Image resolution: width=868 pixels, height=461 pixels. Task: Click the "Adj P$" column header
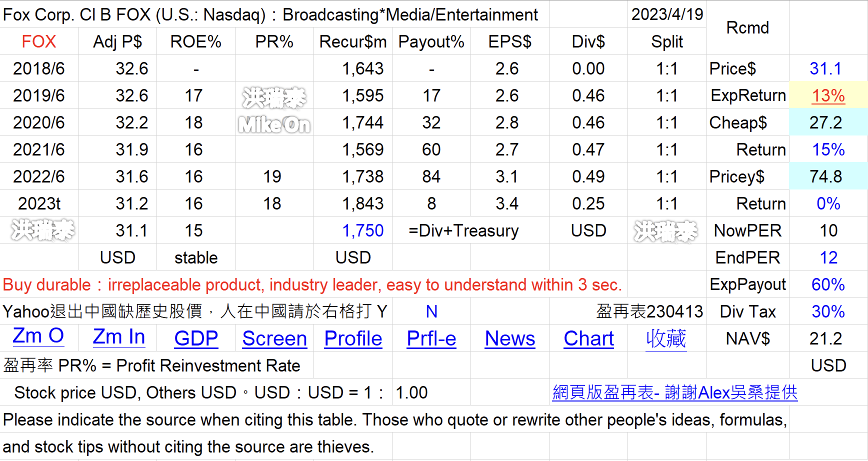(x=117, y=41)
